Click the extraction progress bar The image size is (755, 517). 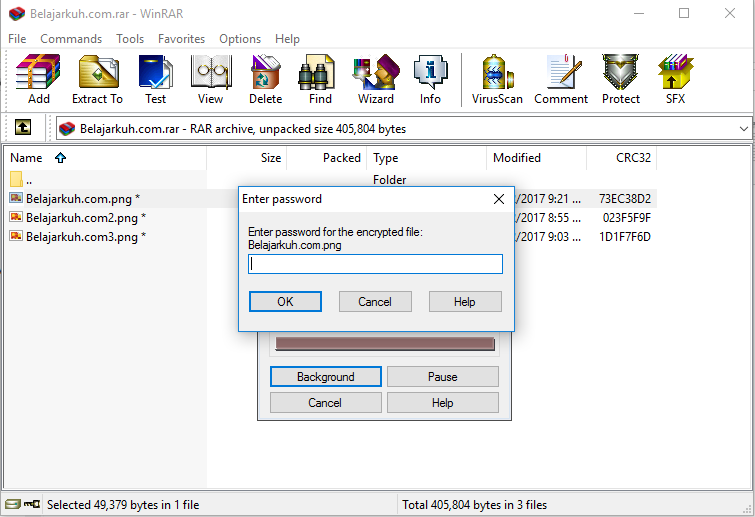pyautogui.click(x=385, y=344)
